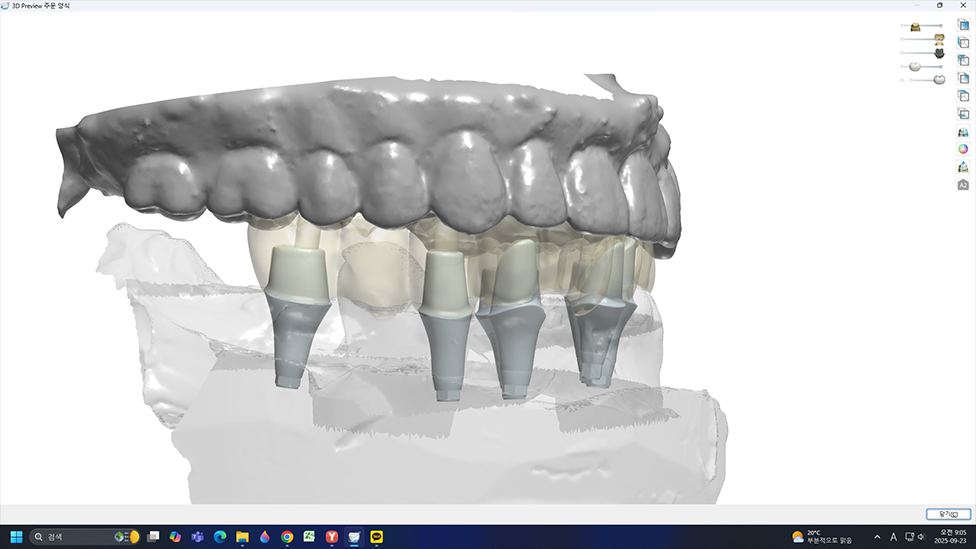This screenshot has height=549, width=976.
Task: Open the Windows Start menu
Action: pyautogui.click(x=16, y=537)
